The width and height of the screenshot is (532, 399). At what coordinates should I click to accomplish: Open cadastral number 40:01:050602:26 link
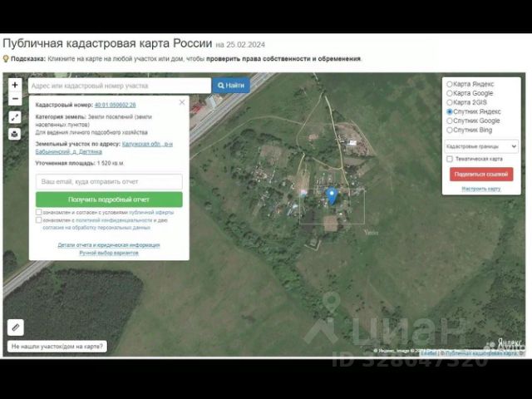[115, 106]
